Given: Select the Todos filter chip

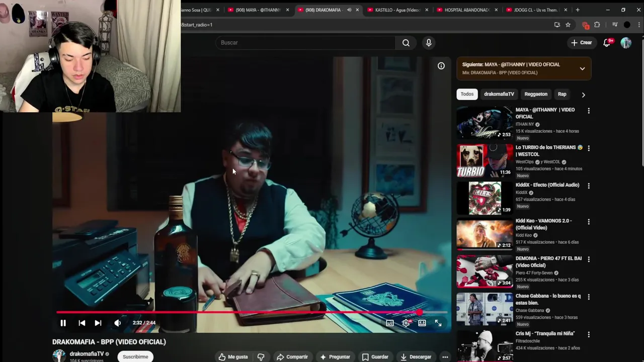Looking at the screenshot, I should point(467,94).
